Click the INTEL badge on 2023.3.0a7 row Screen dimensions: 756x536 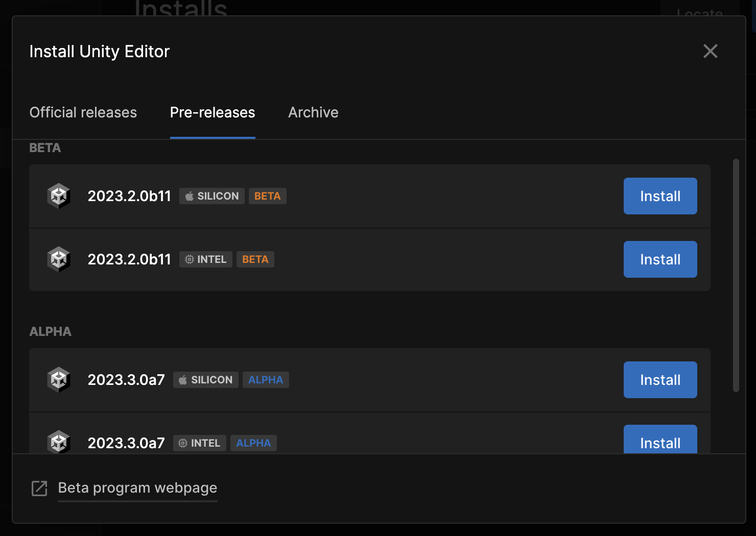(200, 443)
